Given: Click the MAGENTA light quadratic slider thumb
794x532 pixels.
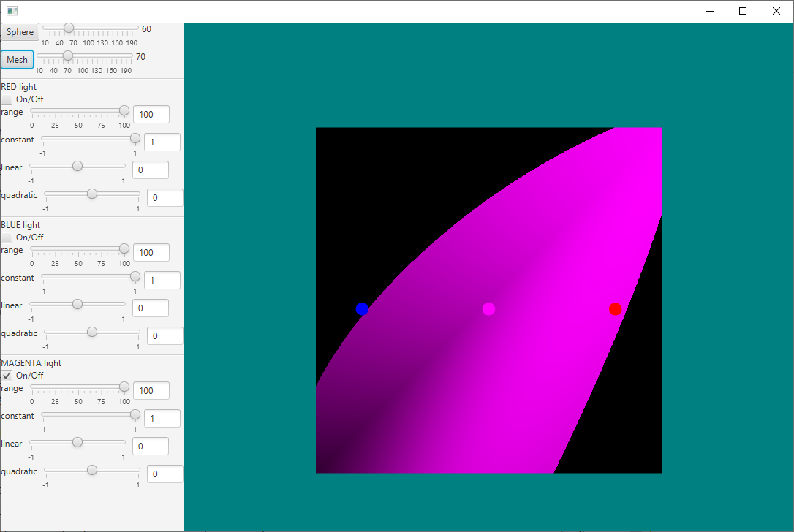Looking at the screenshot, I should click(x=92, y=470).
